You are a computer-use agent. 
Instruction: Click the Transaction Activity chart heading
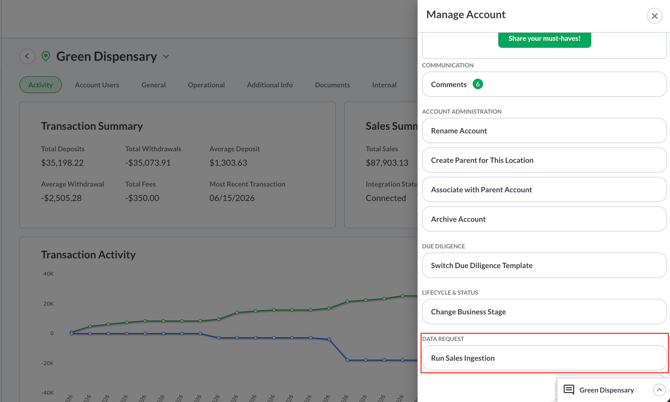[88, 255]
